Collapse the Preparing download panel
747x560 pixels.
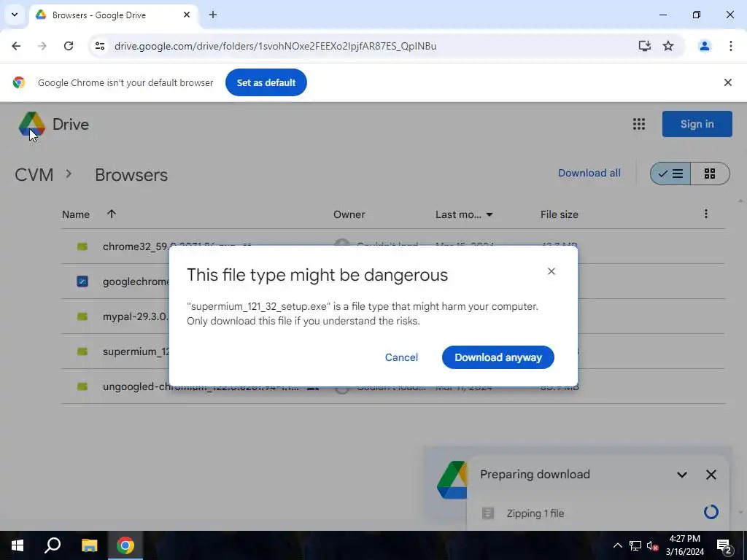[682, 474]
